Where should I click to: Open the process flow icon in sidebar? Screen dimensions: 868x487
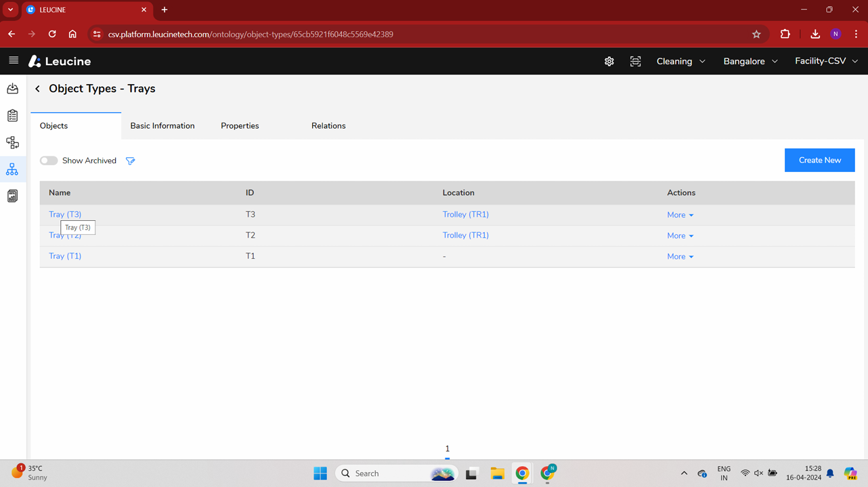click(x=12, y=143)
